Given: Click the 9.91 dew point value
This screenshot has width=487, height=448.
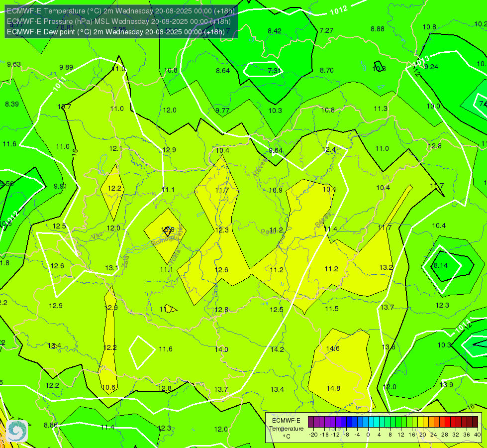Looking at the screenshot, I should point(61,186).
